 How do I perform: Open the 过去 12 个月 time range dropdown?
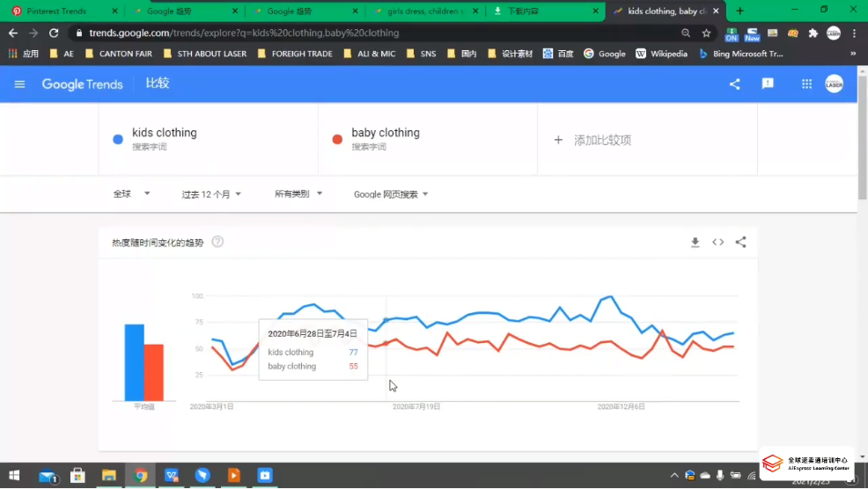tap(211, 194)
